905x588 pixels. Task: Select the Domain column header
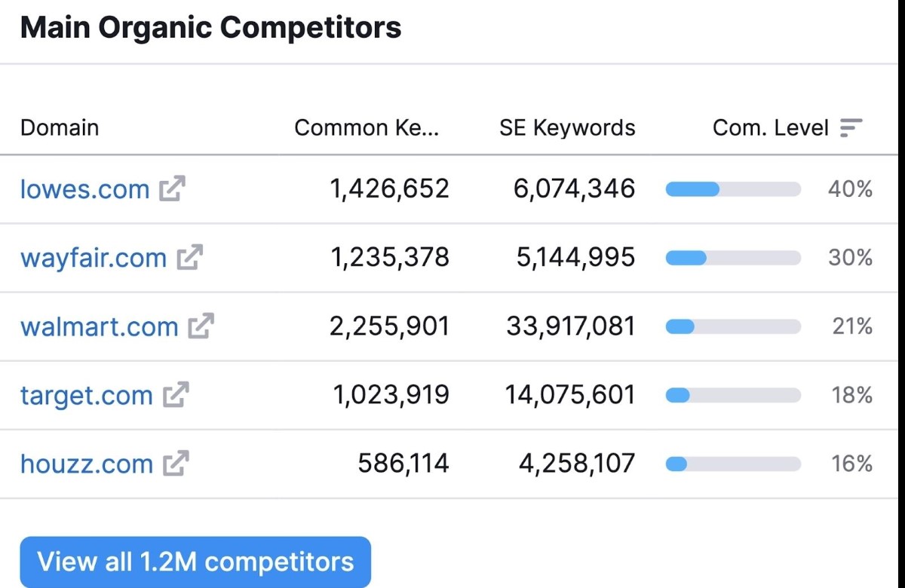point(60,128)
